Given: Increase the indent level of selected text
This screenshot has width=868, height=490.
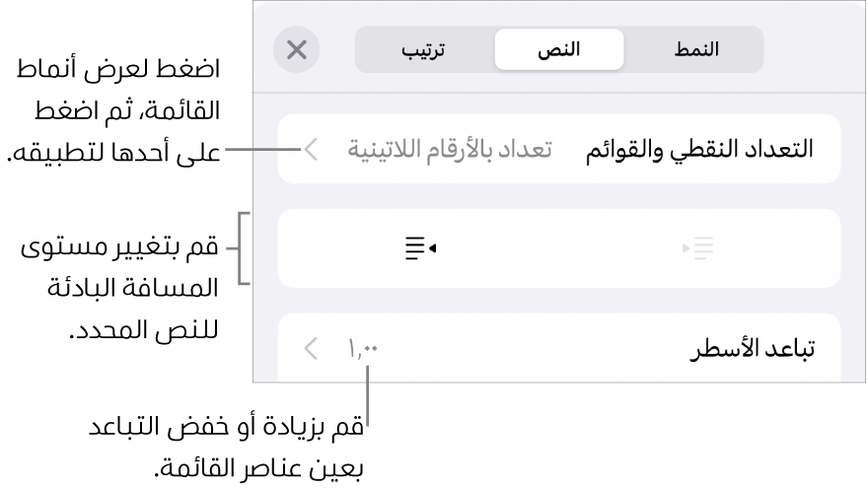Looking at the screenshot, I should coord(420,249).
